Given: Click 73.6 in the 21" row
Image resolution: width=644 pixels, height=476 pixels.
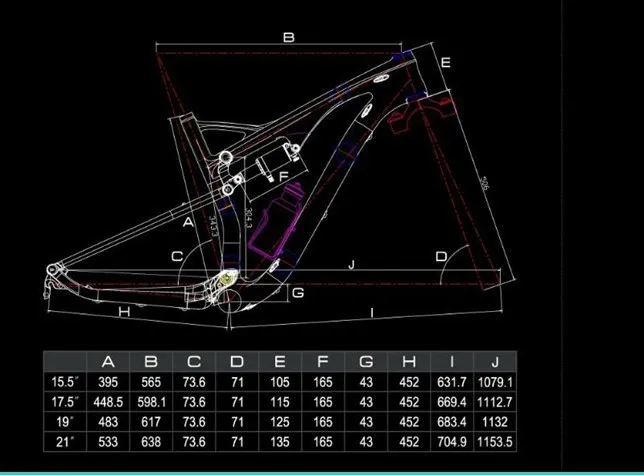Looking at the screenshot, I should click(194, 442).
